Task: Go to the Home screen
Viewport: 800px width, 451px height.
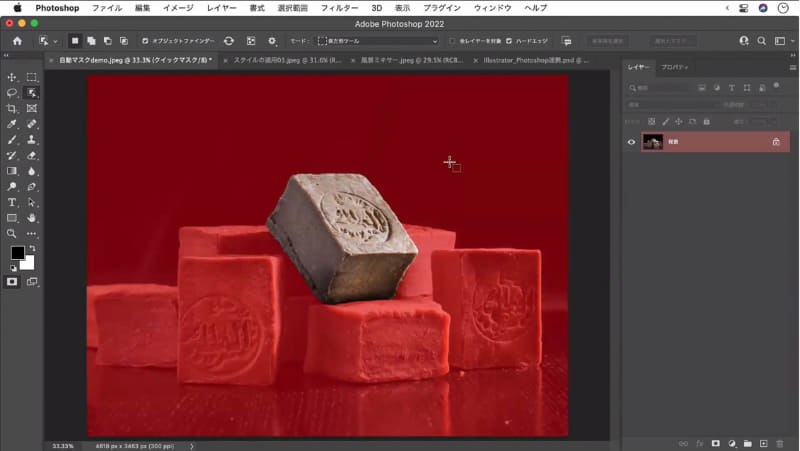Action: coord(17,41)
